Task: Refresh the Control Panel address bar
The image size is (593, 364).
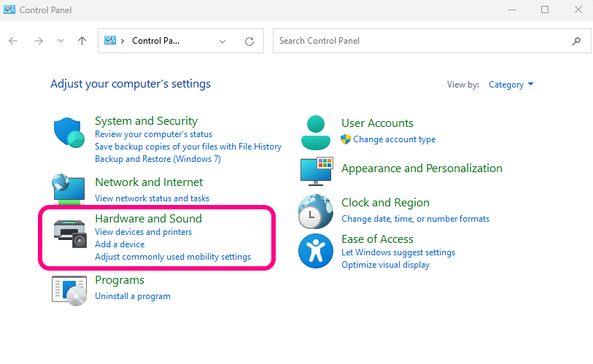Action: (x=249, y=42)
